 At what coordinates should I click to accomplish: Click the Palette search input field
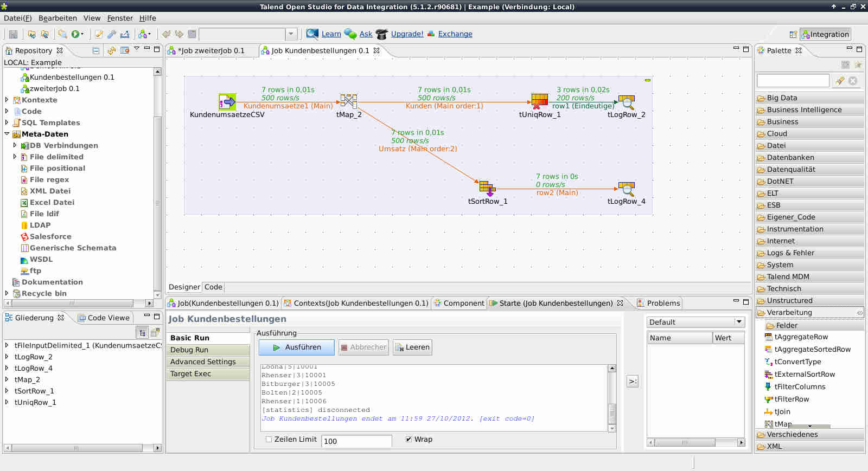pos(793,81)
